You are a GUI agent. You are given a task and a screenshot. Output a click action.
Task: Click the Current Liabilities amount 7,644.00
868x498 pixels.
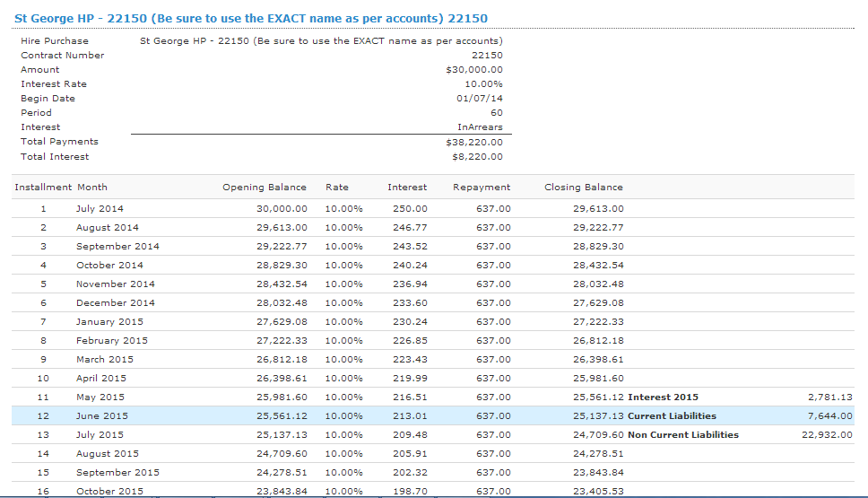(829, 416)
